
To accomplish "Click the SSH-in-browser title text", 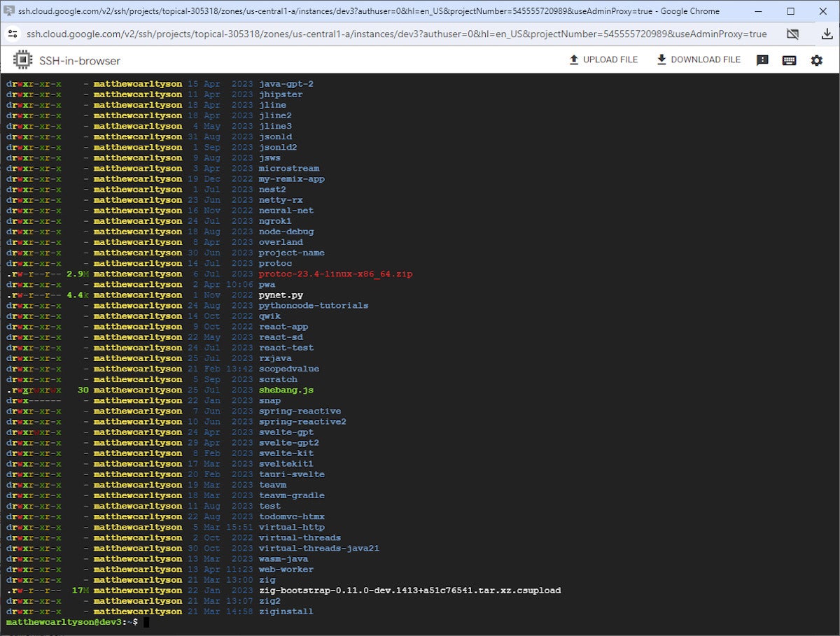I will click(x=80, y=61).
